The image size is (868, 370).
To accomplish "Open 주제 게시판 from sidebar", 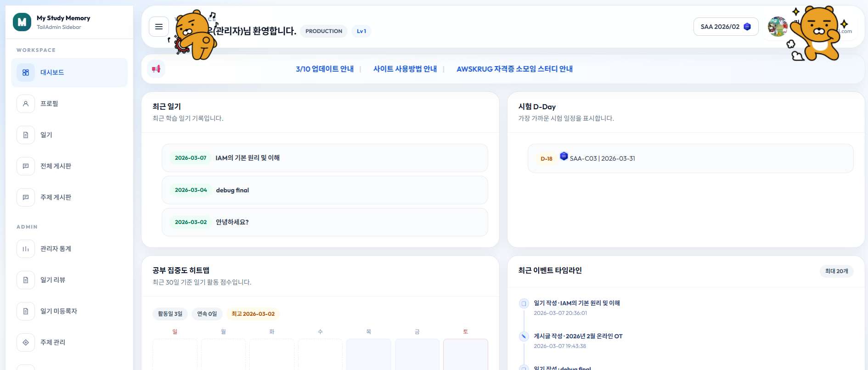I will [69, 197].
